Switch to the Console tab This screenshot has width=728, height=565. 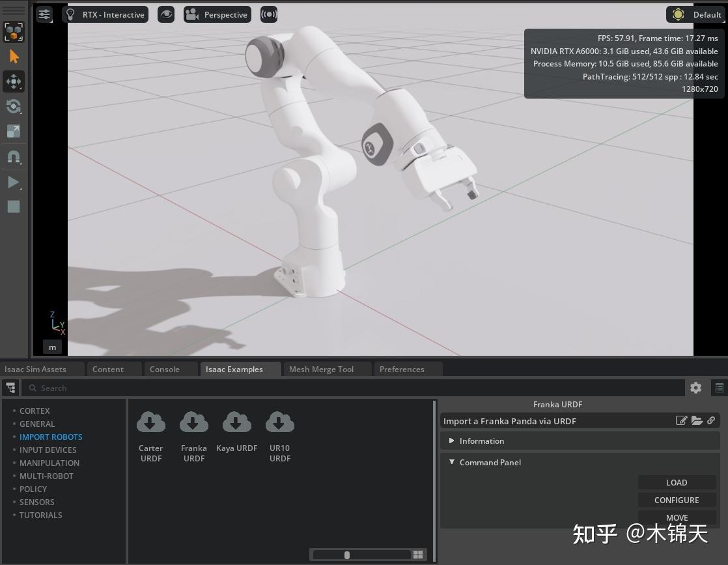(165, 369)
